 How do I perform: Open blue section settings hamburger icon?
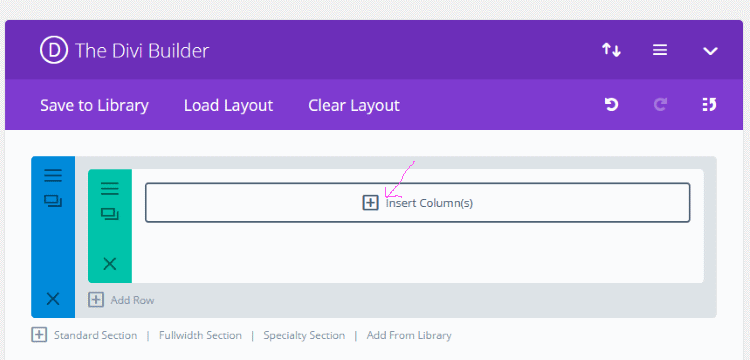pos(53,175)
